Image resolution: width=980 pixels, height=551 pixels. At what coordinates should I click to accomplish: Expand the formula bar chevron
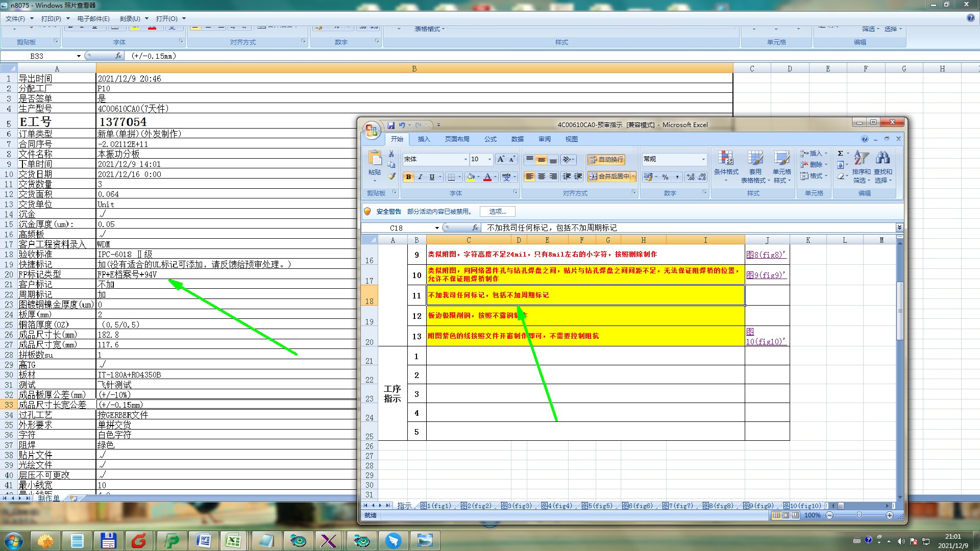click(899, 228)
